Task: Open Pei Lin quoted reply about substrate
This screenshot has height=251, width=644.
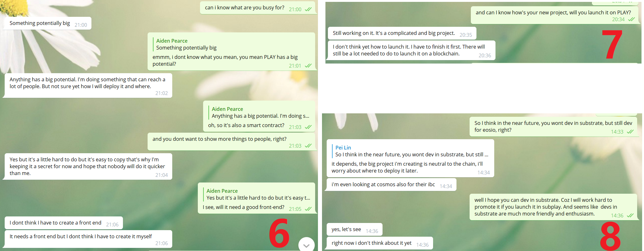Action: (411, 151)
